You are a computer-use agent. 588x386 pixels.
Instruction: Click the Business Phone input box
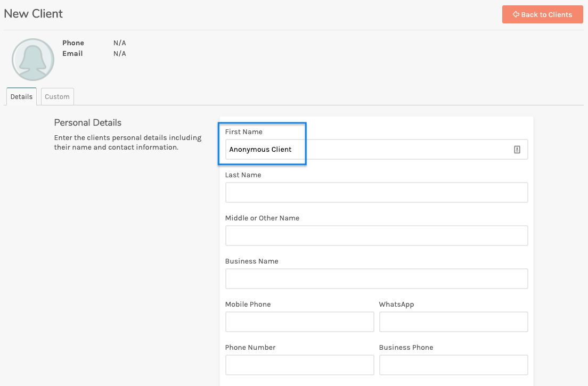[x=453, y=365]
